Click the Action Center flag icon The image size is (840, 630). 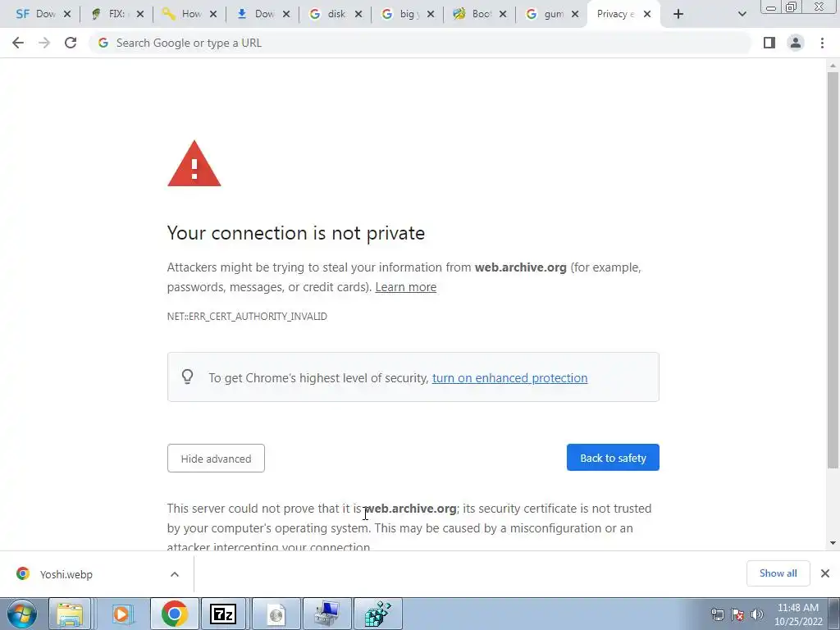[x=737, y=614]
